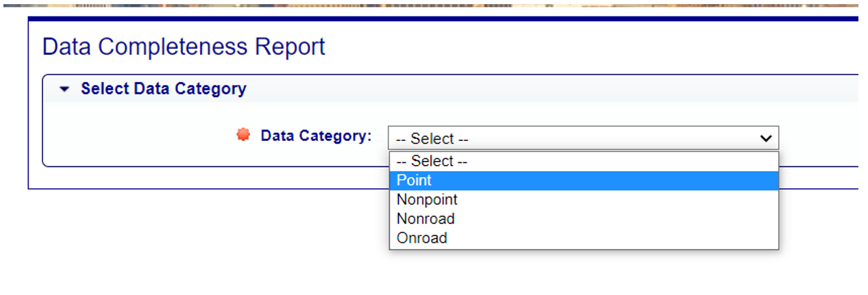Click the Data Category combo box field
The image size is (868, 295).
coord(584,138)
